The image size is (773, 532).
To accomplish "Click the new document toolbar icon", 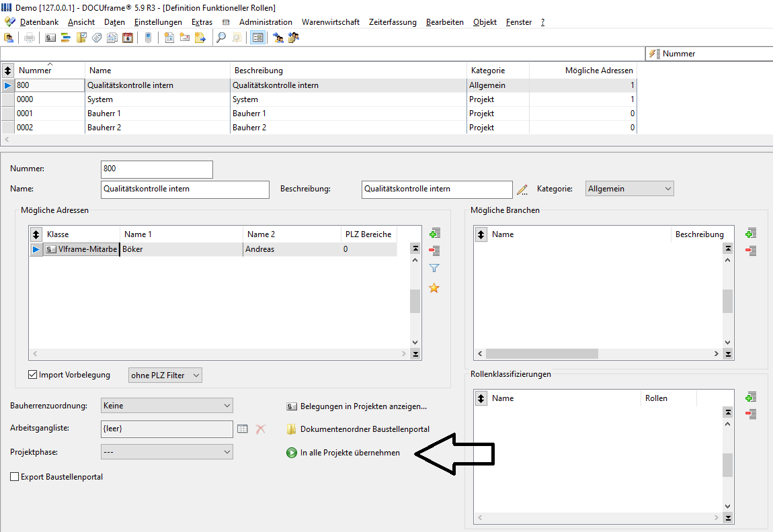I will pyautogui.click(x=169, y=38).
